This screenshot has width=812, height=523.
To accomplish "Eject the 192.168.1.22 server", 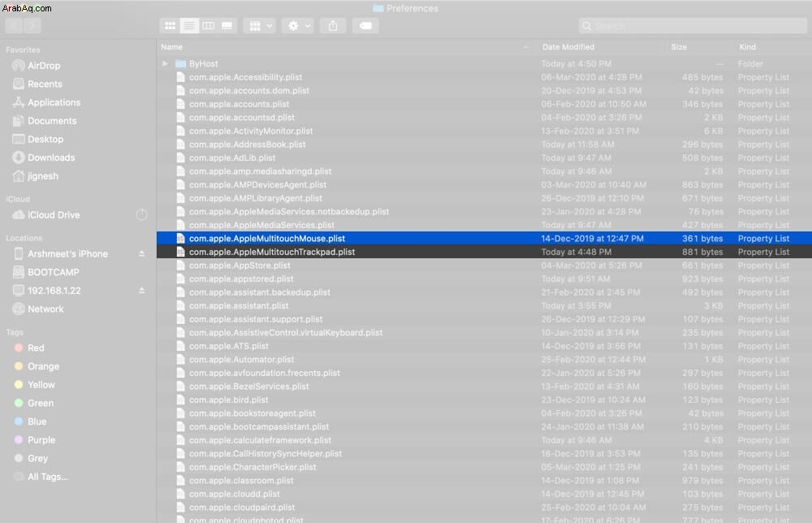I will [x=142, y=291].
